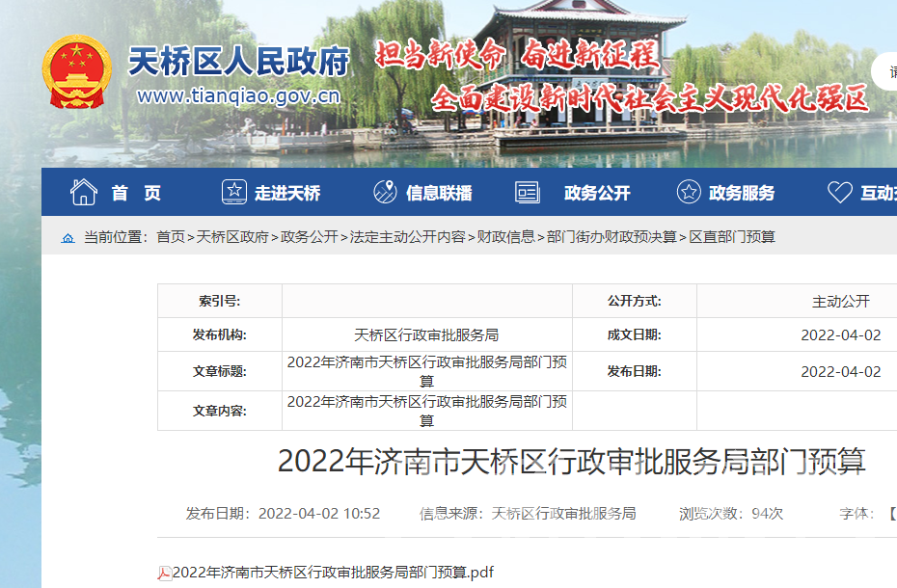
Task: Open the 政务公开 navigation menu item
Action: click(597, 193)
